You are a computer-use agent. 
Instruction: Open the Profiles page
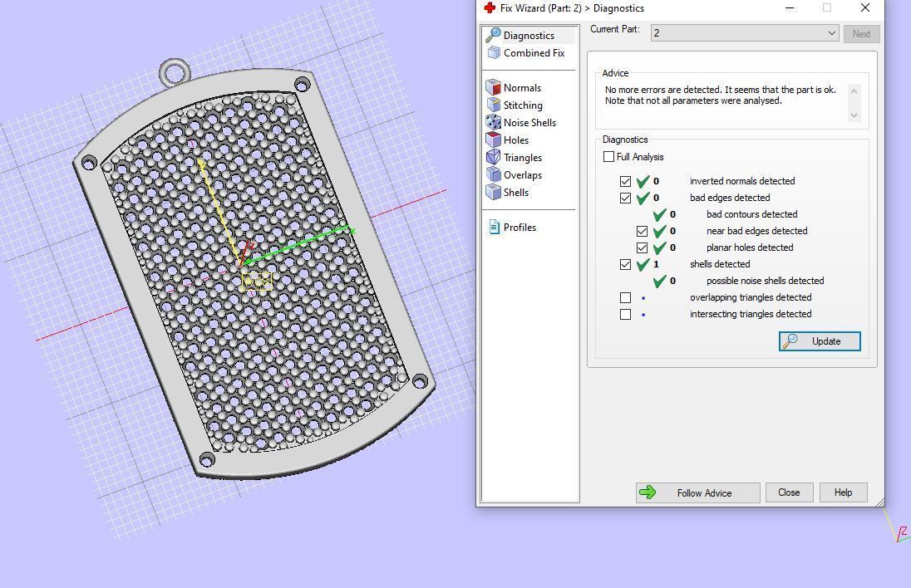point(520,227)
